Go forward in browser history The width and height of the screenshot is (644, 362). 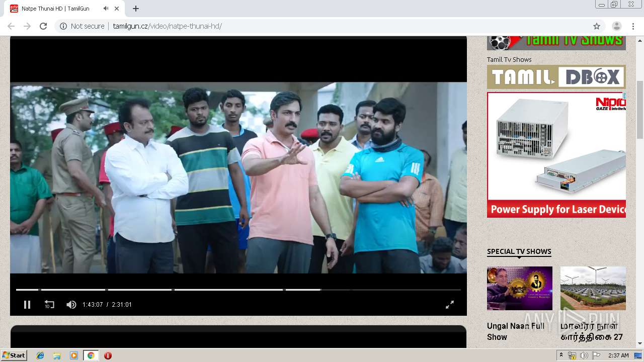tap(27, 26)
